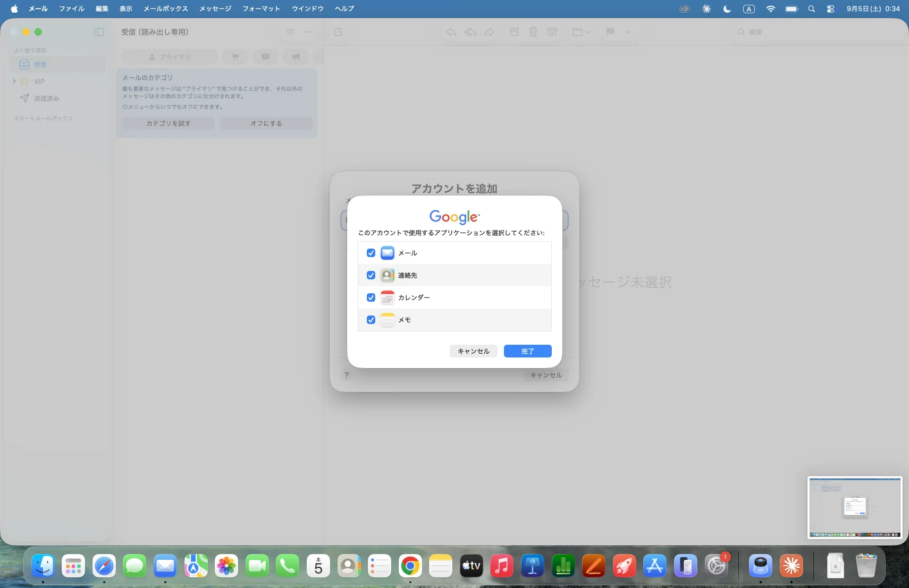909x588 pixels.
Task: Click the trash delete icon in toolbar
Action: pos(533,32)
